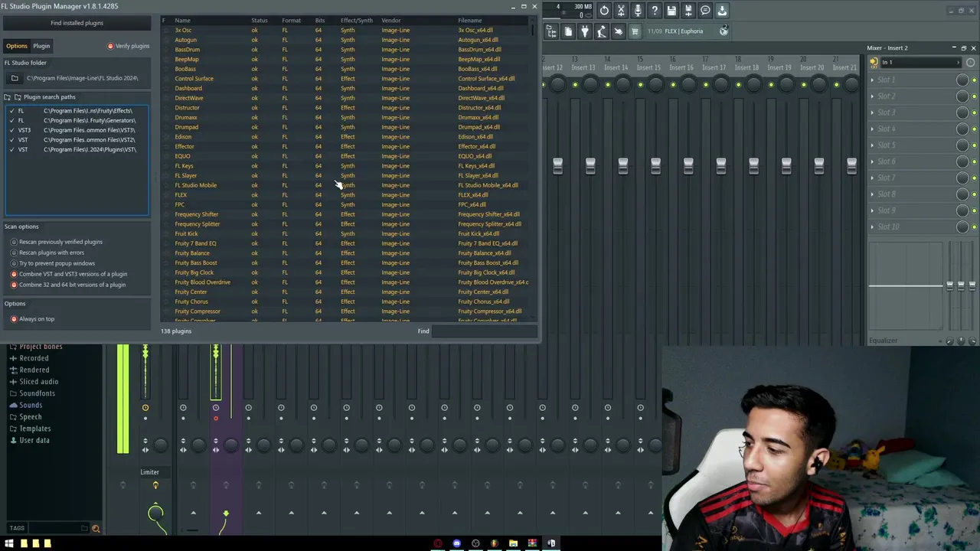Open File Explorer from the taskbar
This screenshot has width=980, height=551.
tap(514, 543)
